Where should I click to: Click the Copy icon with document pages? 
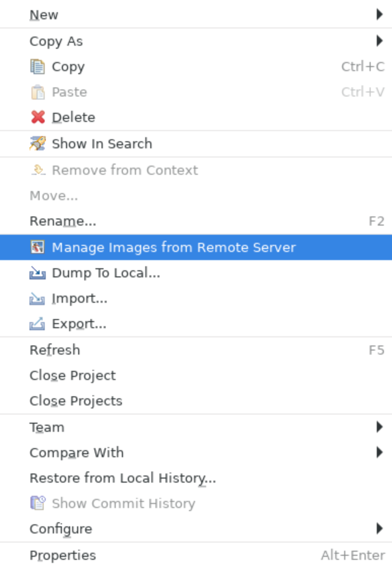(x=38, y=67)
